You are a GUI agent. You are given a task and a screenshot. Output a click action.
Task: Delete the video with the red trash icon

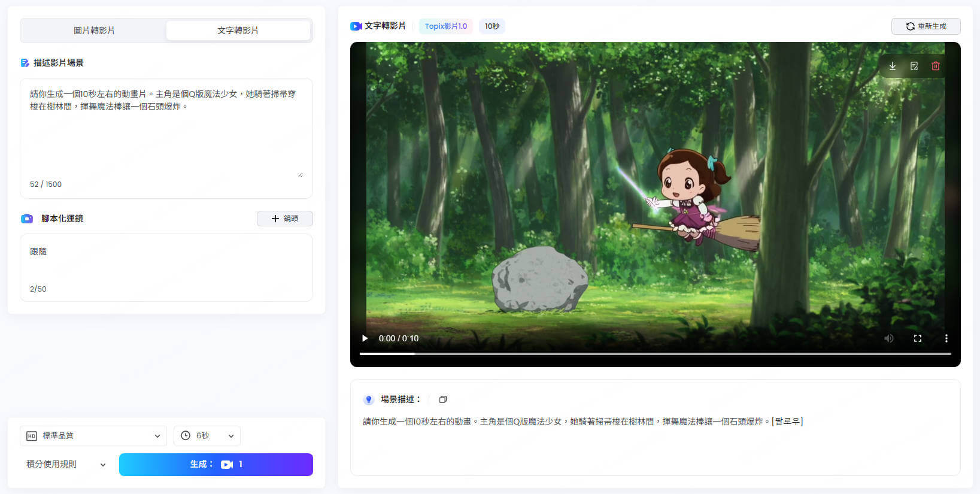pos(936,66)
